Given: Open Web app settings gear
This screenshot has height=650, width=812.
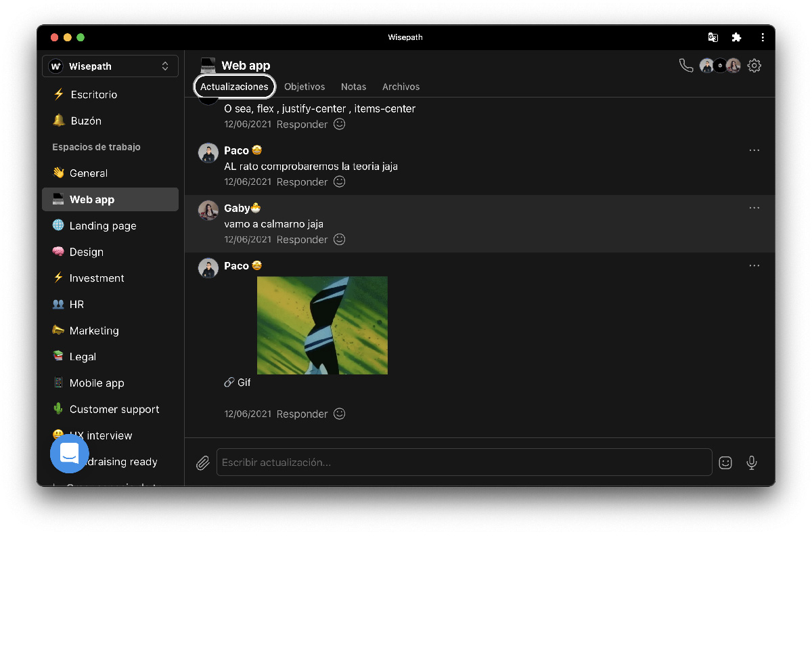Looking at the screenshot, I should (x=754, y=66).
